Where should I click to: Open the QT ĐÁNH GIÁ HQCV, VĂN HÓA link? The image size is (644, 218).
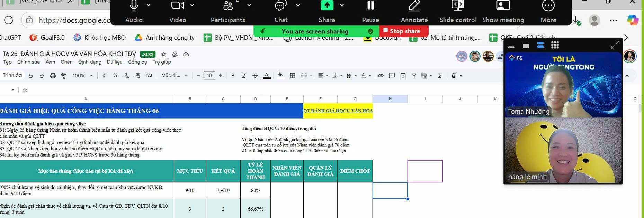pyautogui.click(x=338, y=111)
